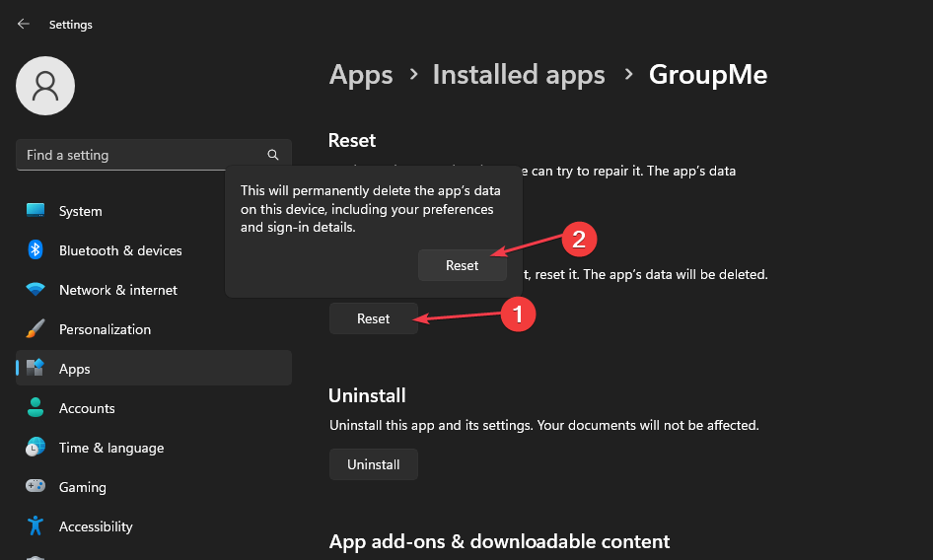
Task: Open System settings category
Action: (x=154, y=211)
